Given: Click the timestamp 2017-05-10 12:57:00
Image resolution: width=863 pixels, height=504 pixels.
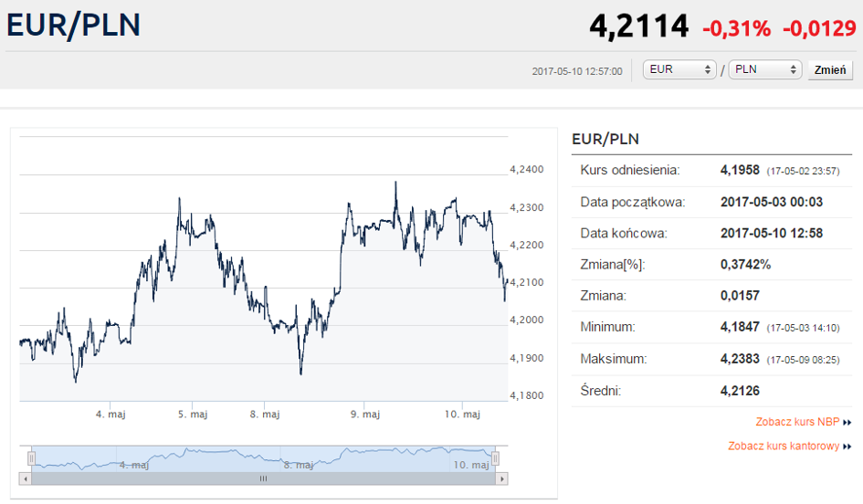Looking at the screenshot, I should coord(577,71).
